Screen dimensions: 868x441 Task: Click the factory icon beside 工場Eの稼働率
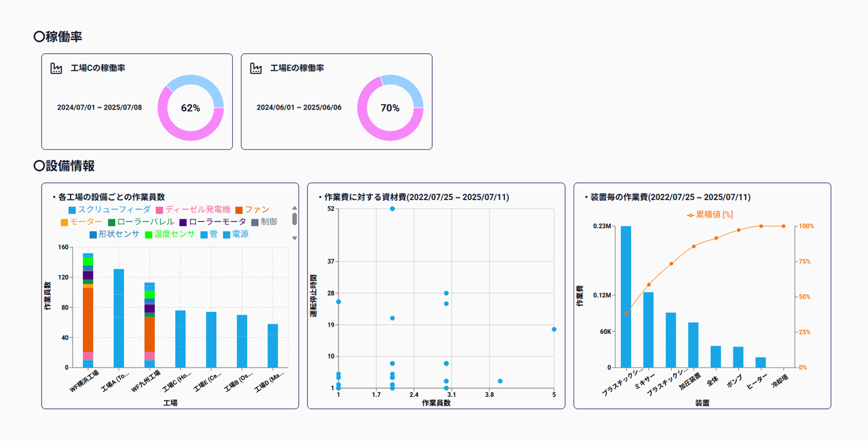click(255, 68)
